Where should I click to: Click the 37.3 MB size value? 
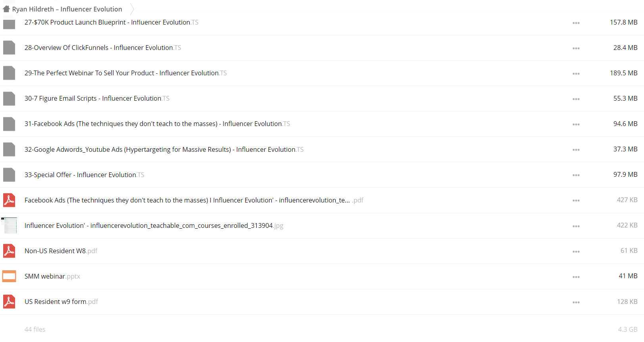click(x=625, y=149)
